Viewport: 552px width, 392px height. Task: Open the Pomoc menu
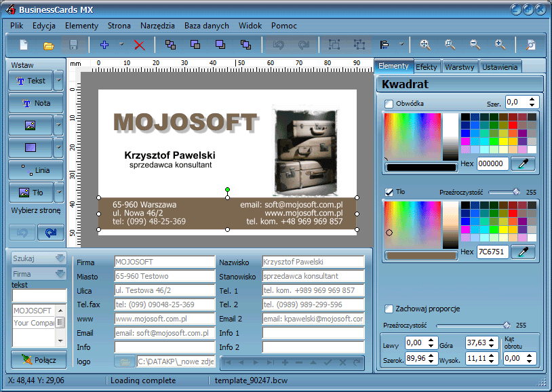point(283,26)
